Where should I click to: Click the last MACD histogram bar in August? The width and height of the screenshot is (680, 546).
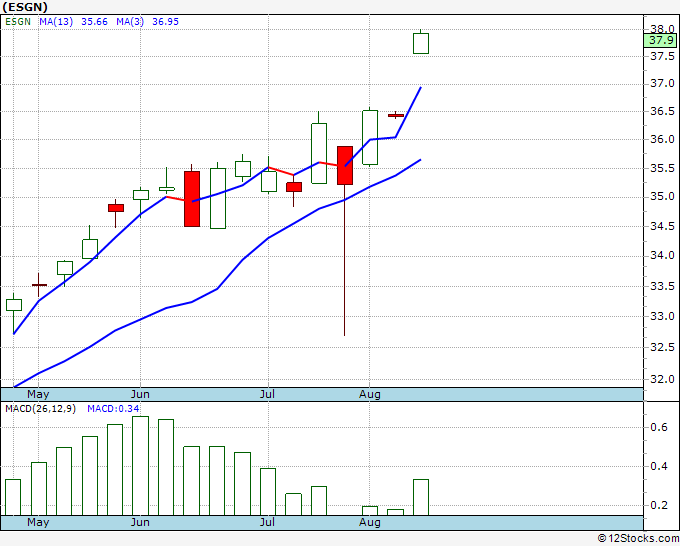click(421, 497)
